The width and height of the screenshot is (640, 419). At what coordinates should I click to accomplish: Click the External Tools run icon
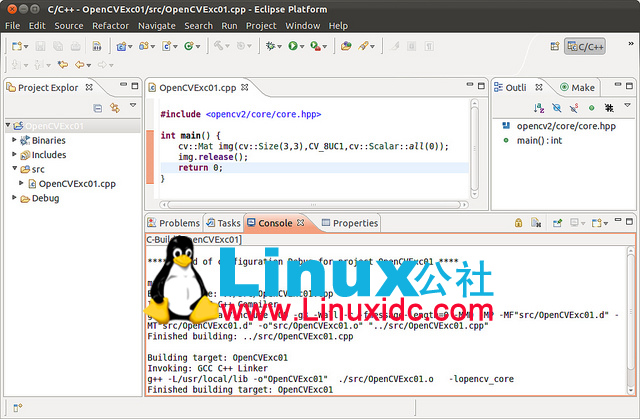pos(316,46)
